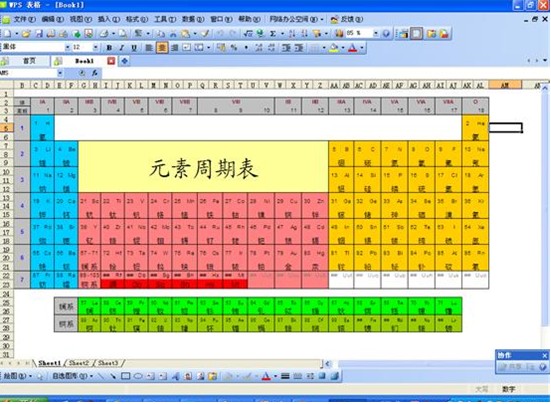551x404 pixels.
Task: Select the Arrow drawing tool
Action: coord(113,377)
